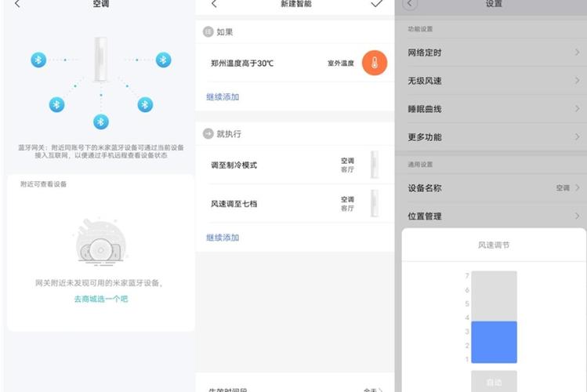Image resolution: width=587 pixels, height=392 pixels.
Task: Open the 调至制冷模式 action
Action: (x=295, y=165)
